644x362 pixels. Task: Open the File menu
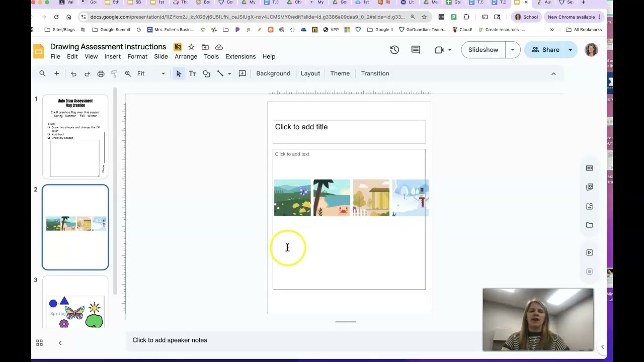55,56
